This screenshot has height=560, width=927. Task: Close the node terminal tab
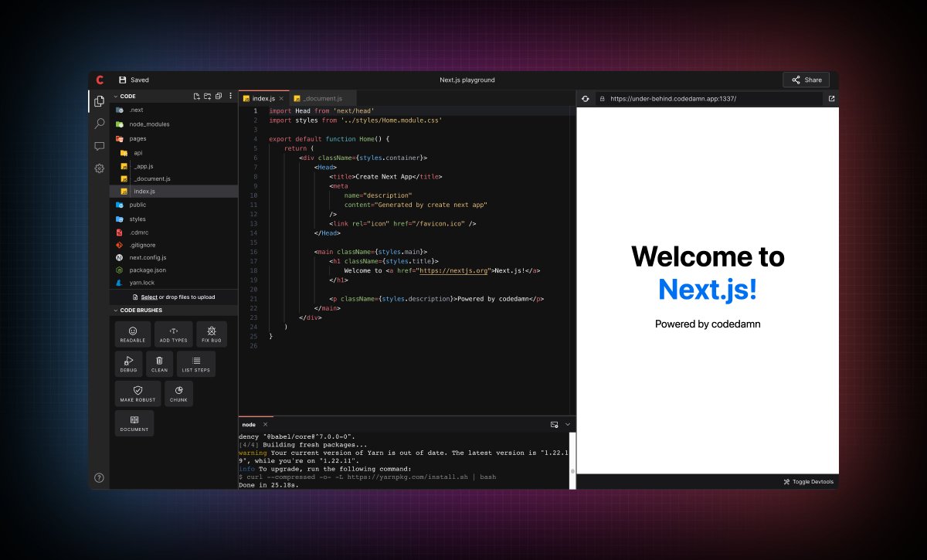tap(266, 425)
